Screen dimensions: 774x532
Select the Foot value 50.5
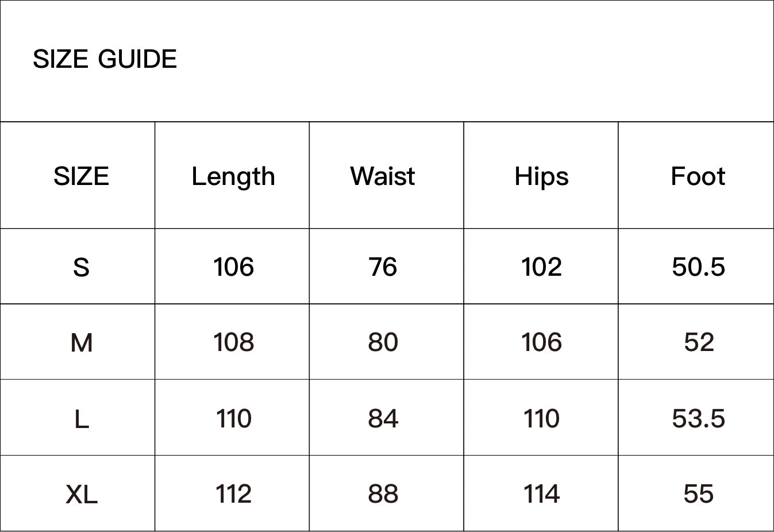[x=698, y=267]
